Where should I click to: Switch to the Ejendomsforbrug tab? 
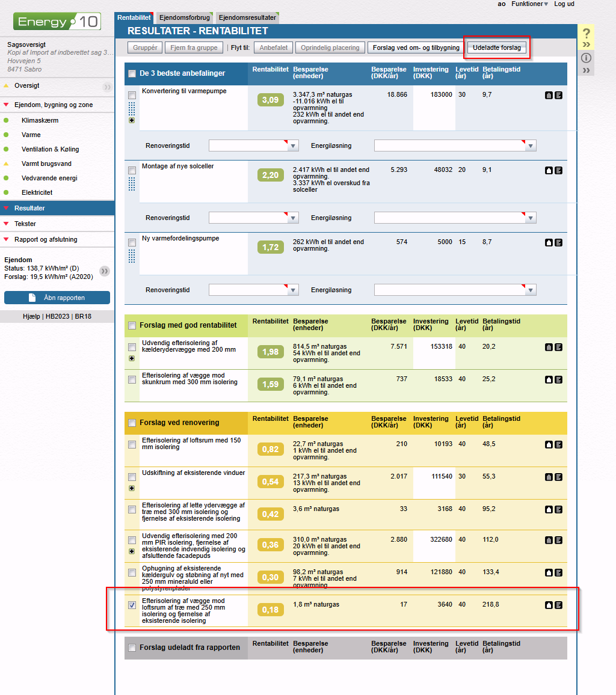(184, 18)
